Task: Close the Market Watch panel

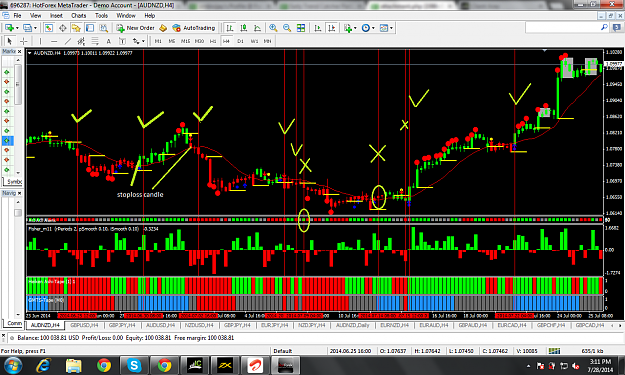Action: pyautogui.click(x=19, y=51)
